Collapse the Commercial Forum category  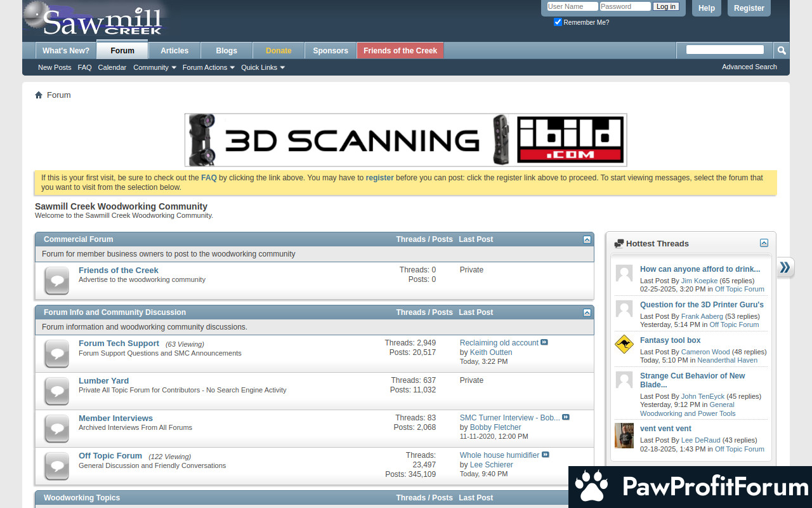click(587, 239)
